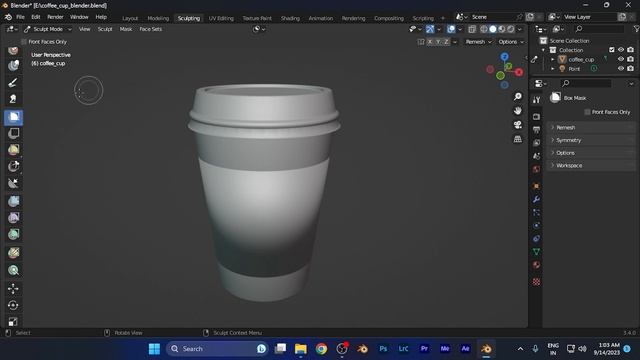Hide coffee_cup with its eye icon

[x=621, y=59]
